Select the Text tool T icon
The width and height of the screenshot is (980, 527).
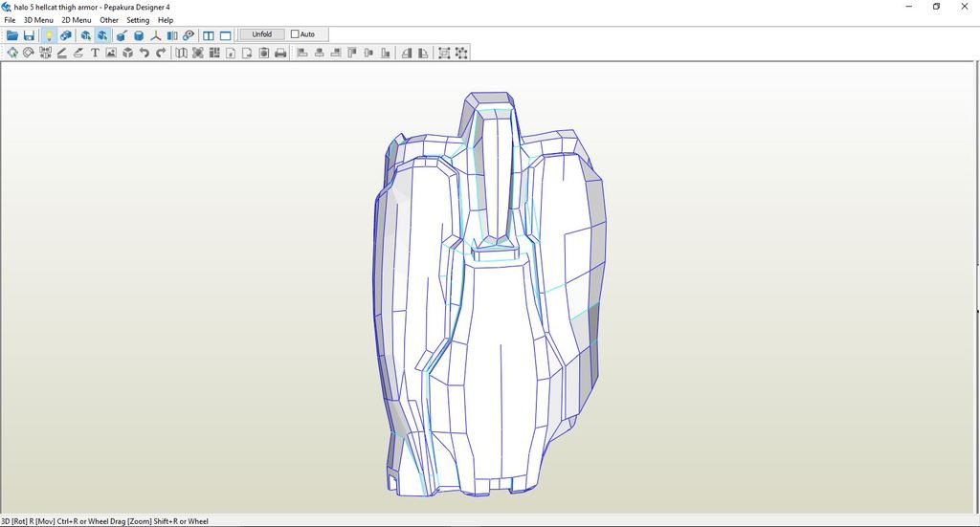(x=95, y=53)
